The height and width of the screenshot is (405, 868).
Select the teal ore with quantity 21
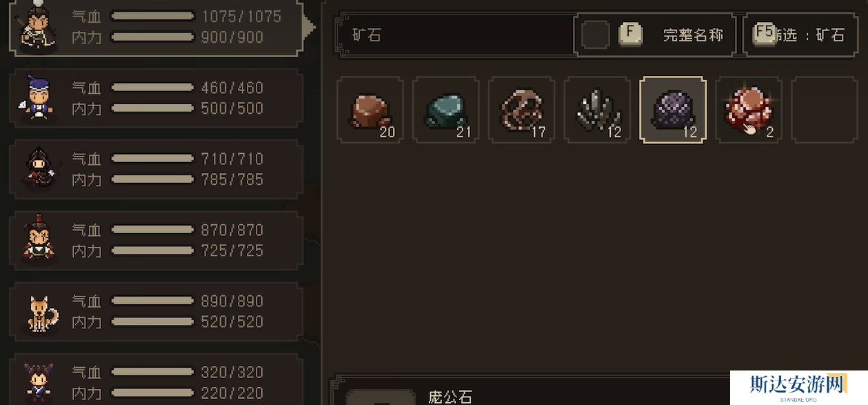pyautogui.click(x=446, y=110)
